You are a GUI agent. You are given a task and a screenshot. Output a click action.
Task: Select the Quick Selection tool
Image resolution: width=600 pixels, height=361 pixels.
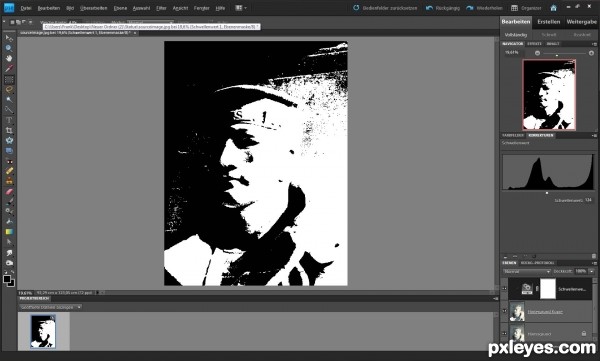pos(9,110)
